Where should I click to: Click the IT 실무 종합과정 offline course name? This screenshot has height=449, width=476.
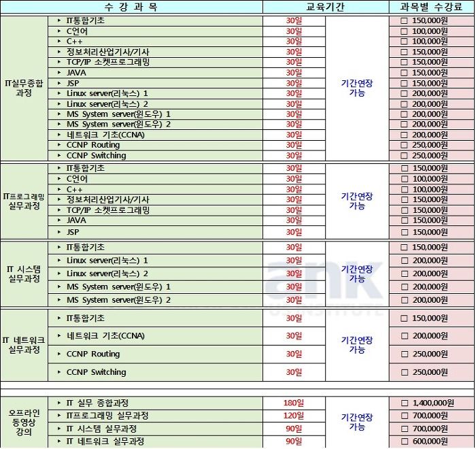[97, 403]
